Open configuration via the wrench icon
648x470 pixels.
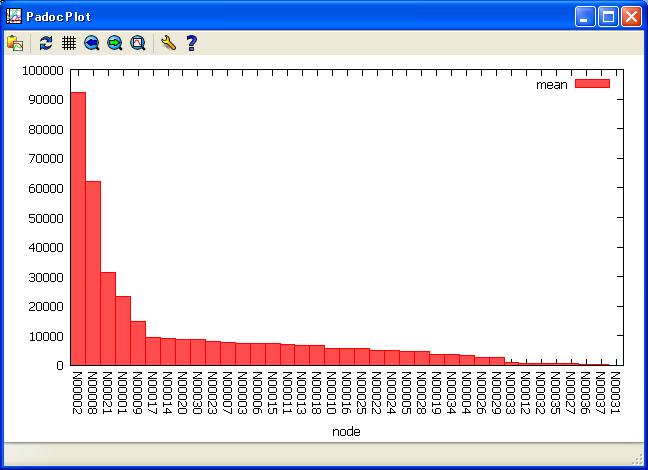(x=168, y=43)
